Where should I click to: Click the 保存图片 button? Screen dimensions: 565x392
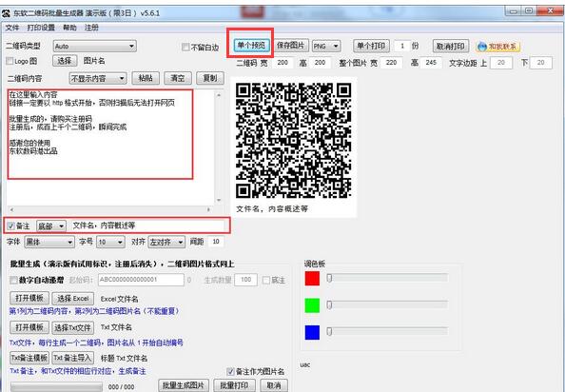(x=290, y=46)
